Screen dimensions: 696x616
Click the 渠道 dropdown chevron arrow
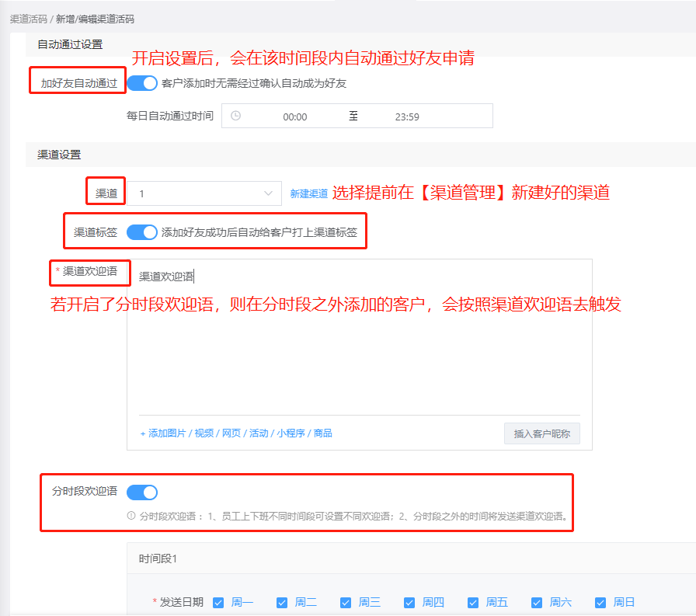tap(269, 193)
